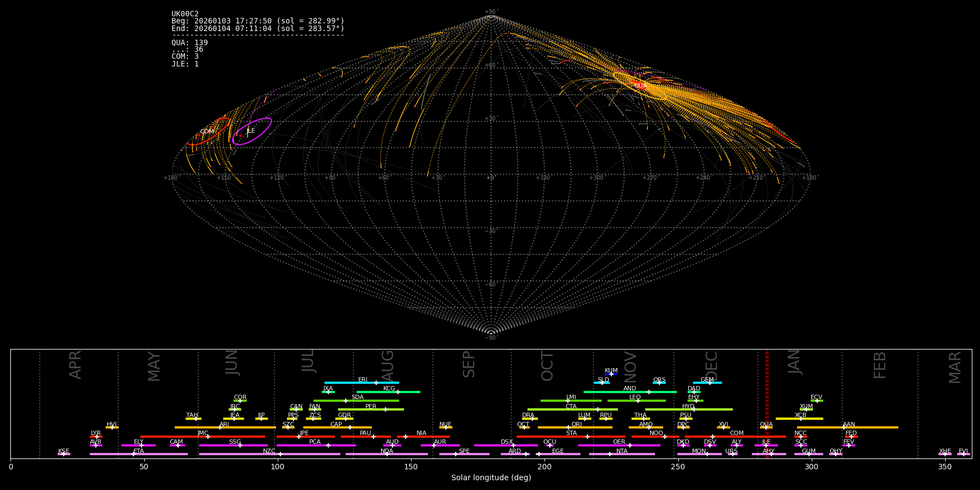Viewport: 980px width, 490px height.
Task: Select the PER shower bar
Action: click(371, 409)
